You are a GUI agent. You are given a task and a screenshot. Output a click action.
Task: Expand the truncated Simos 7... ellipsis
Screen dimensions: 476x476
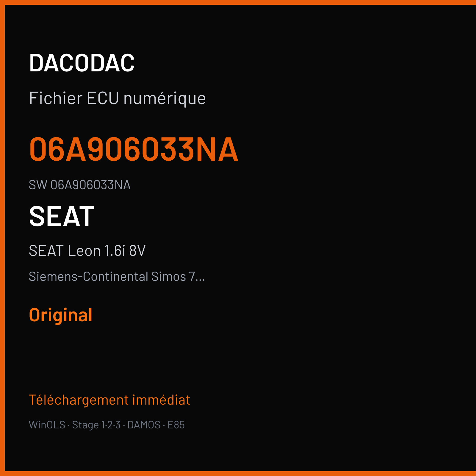click(197, 276)
